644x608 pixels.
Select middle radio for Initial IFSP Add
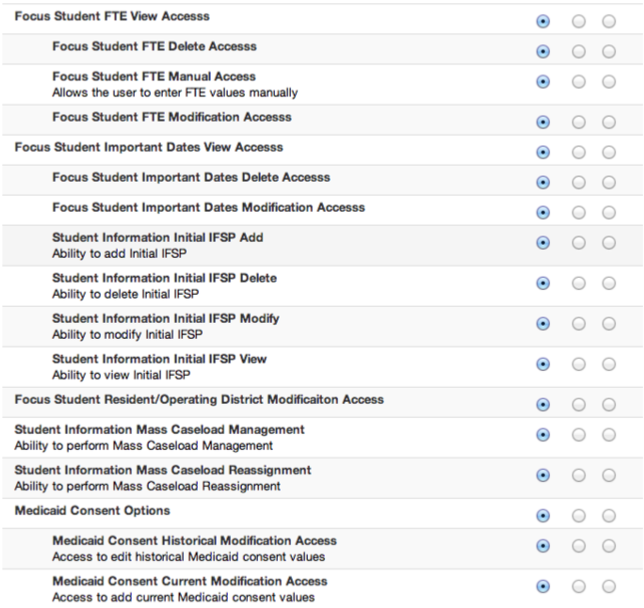[579, 243]
